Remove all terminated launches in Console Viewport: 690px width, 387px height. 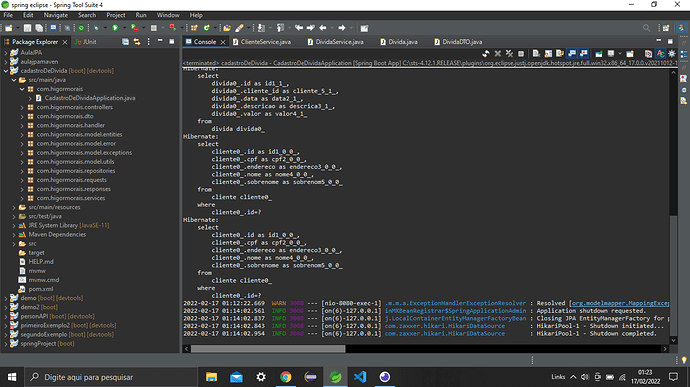point(509,54)
